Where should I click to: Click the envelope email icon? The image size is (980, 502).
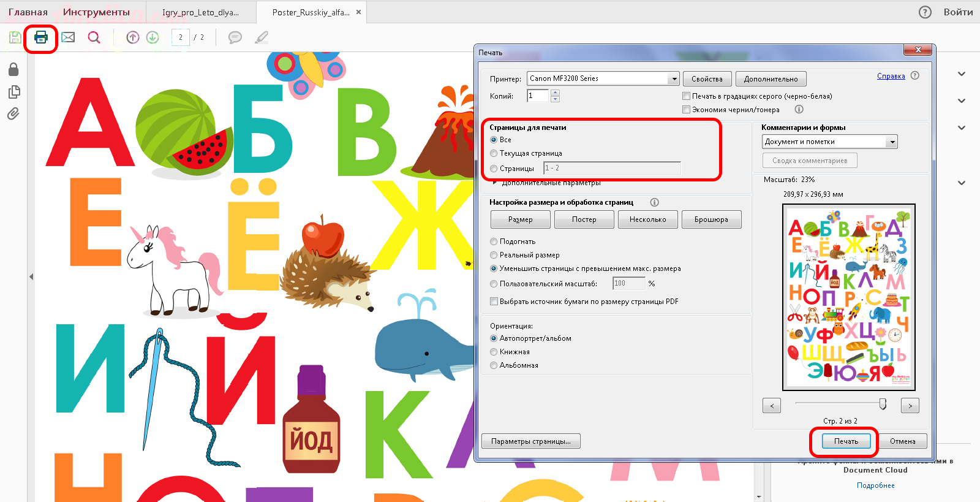68,37
